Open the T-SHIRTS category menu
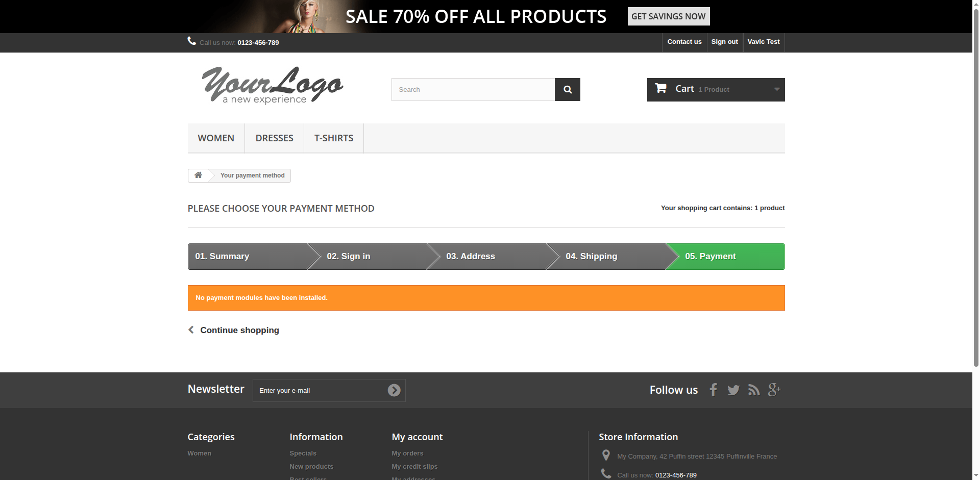This screenshot has width=980, height=480. pos(334,138)
